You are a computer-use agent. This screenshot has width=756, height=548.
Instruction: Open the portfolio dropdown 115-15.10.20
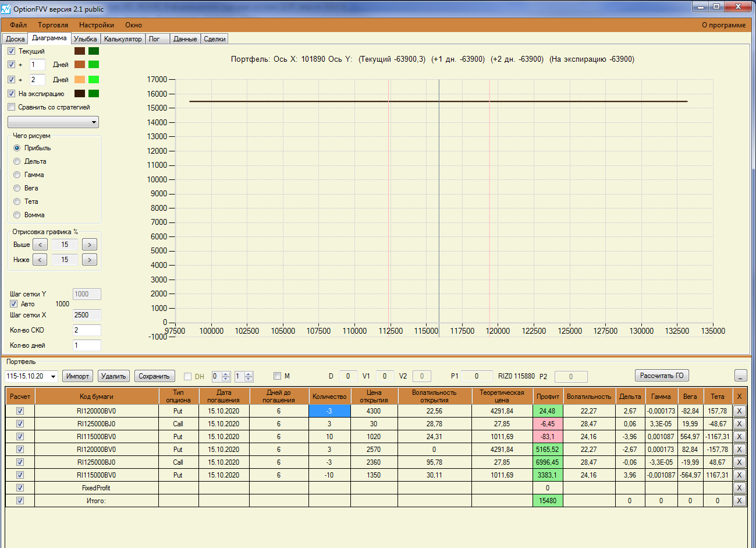click(31, 376)
